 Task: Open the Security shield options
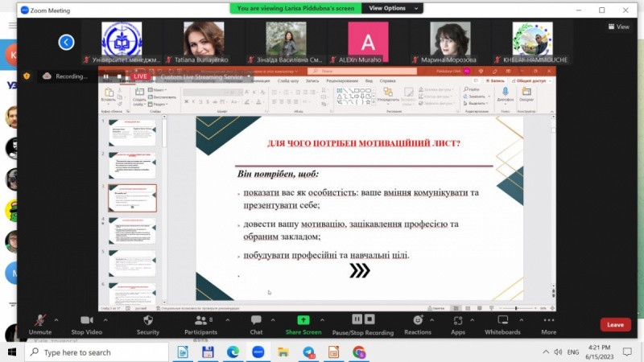(x=147, y=323)
